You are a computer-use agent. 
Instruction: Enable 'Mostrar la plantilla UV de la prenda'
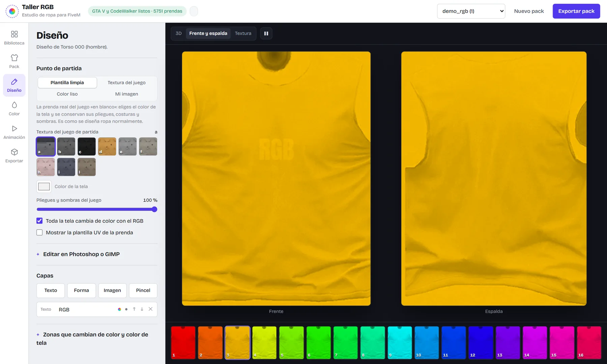pos(39,233)
